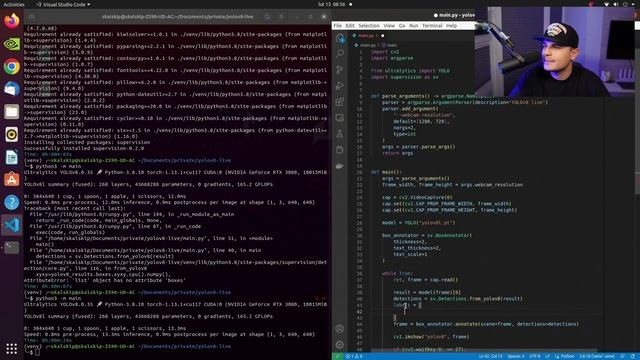Open the Search view in VS Code activity bar
This screenshot has height=360, width=640.
tap(340, 53)
